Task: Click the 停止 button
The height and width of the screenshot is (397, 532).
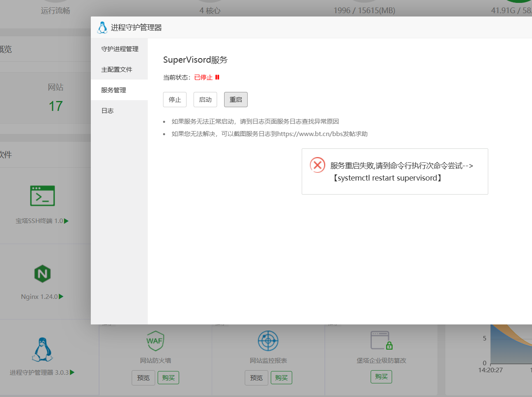Action: tap(175, 99)
